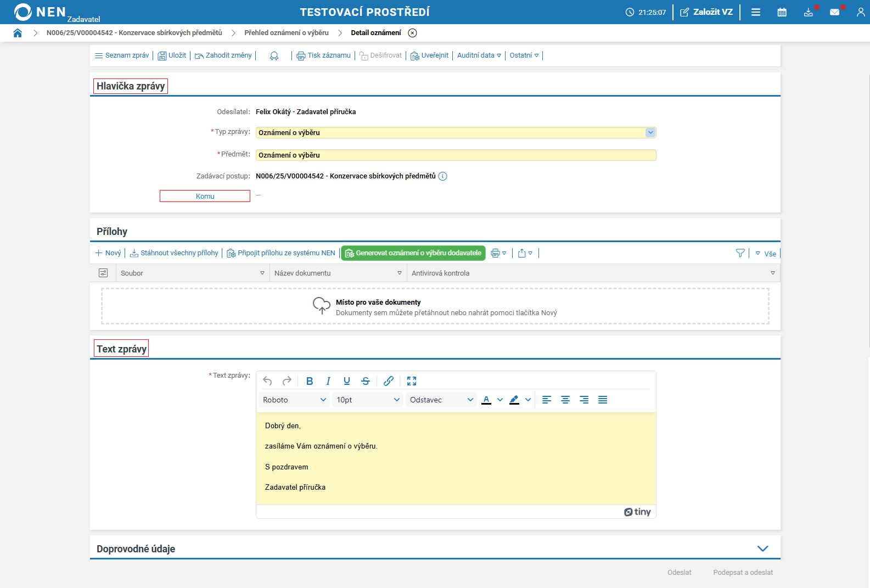This screenshot has width=870, height=588.
Task: Open the calendar icon in header
Action: [x=782, y=12]
